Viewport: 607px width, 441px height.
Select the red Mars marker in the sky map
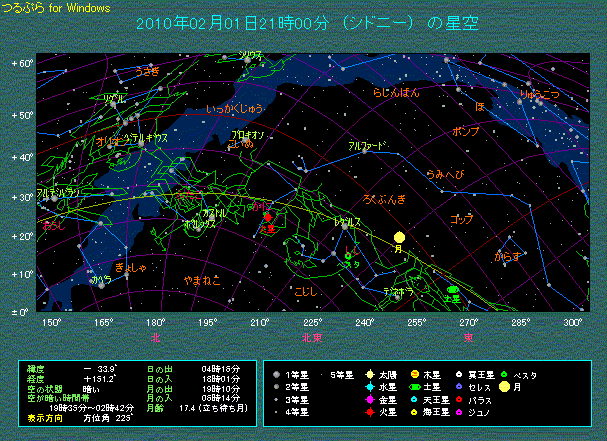click(267, 217)
